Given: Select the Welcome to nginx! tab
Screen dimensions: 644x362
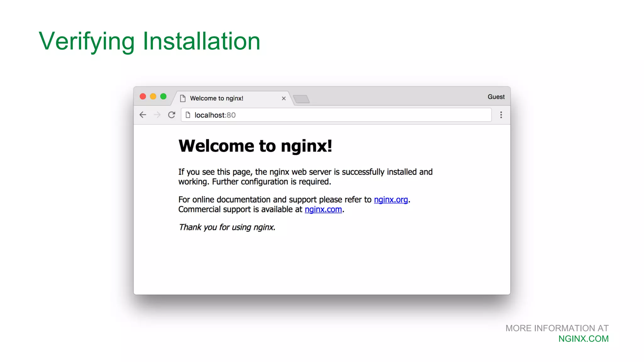Looking at the screenshot, I should (x=233, y=98).
